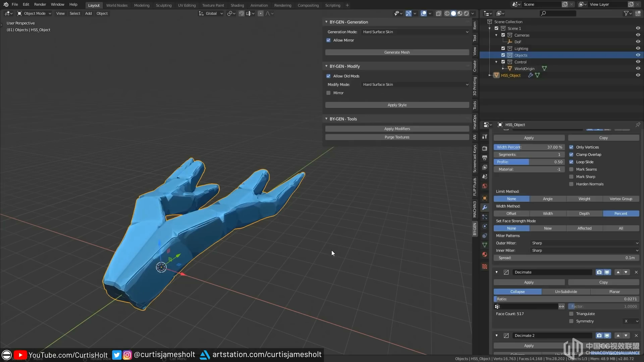Open Global transform orientation dropdown
This screenshot has height=362, width=644.
point(211,13)
